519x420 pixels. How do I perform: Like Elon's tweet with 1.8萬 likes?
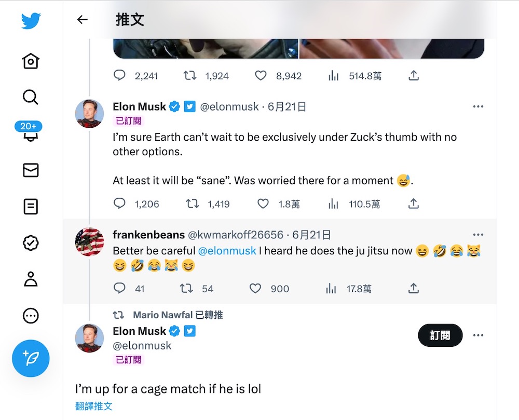pos(264,204)
